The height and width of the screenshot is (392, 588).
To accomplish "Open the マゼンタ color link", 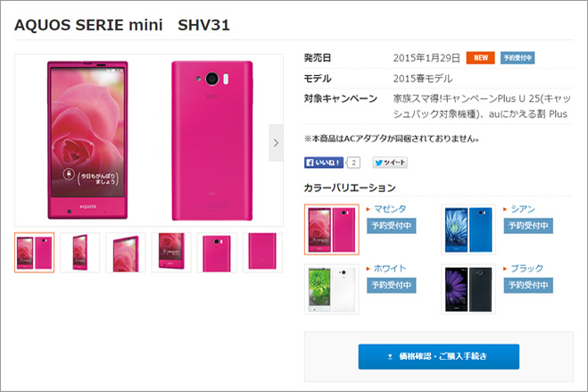I will click(390, 209).
